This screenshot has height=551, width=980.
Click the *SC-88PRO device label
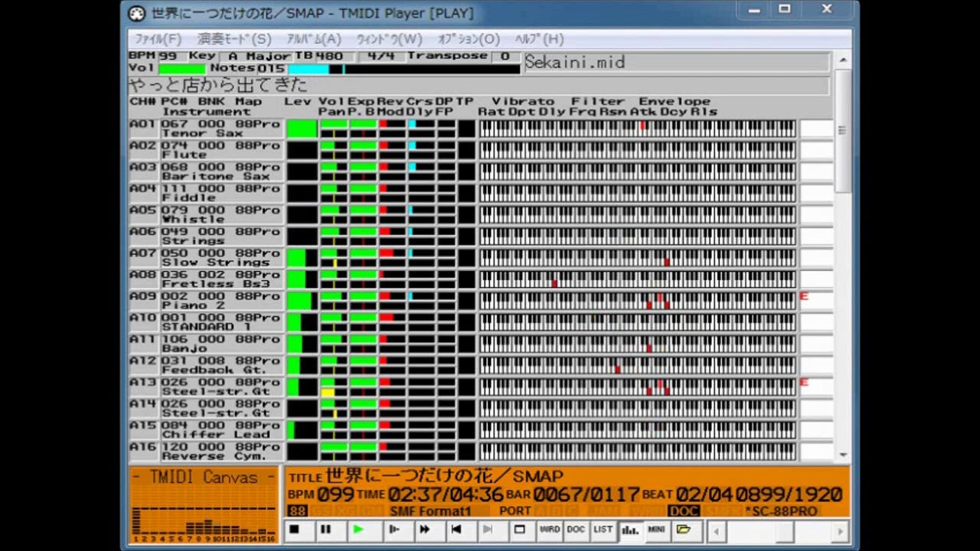pyautogui.click(x=781, y=510)
